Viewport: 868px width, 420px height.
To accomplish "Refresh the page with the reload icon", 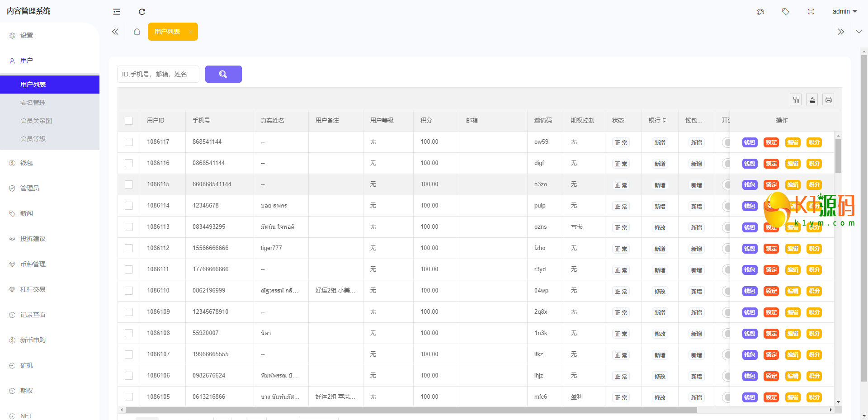I will tap(142, 12).
